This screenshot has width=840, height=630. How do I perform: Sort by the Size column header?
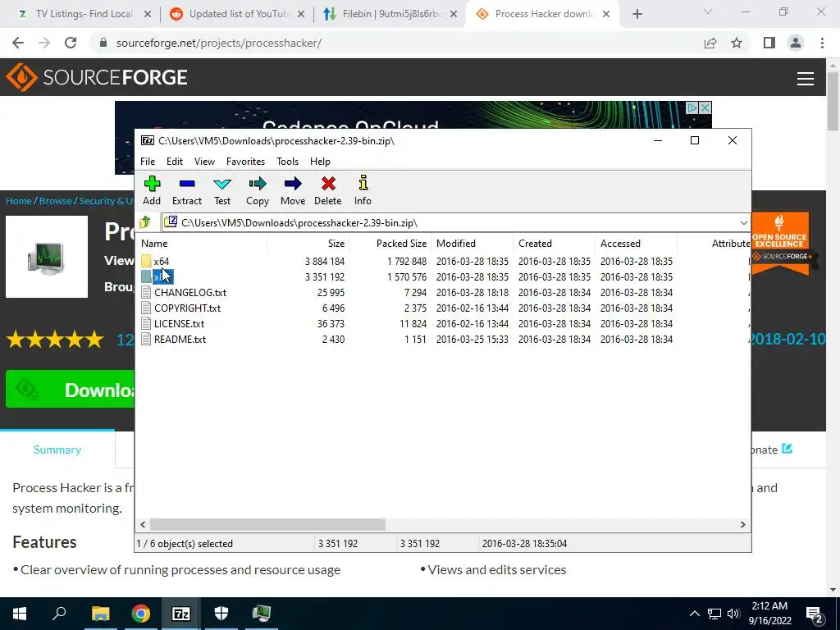point(308,243)
